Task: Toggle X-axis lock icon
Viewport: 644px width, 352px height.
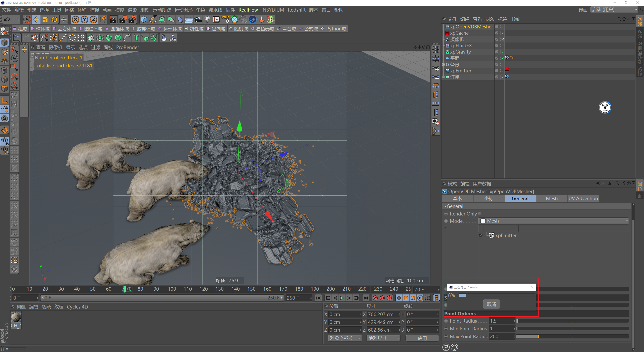Action: tap(75, 19)
